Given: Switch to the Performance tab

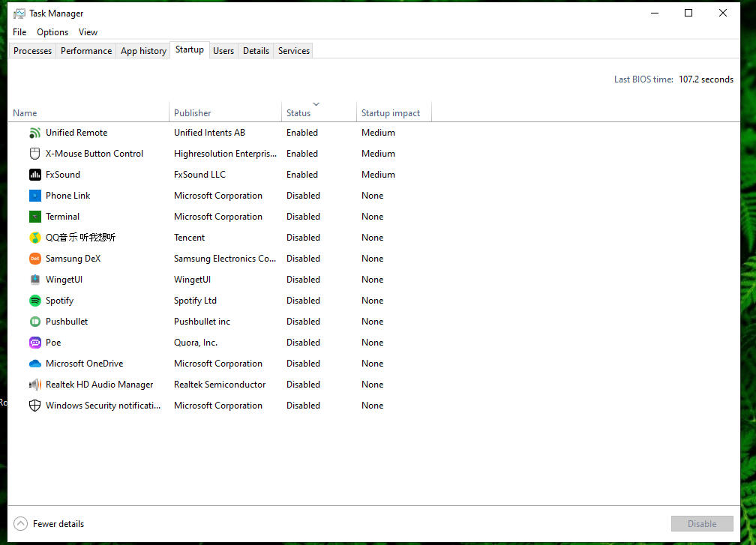Looking at the screenshot, I should coord(85,50).
